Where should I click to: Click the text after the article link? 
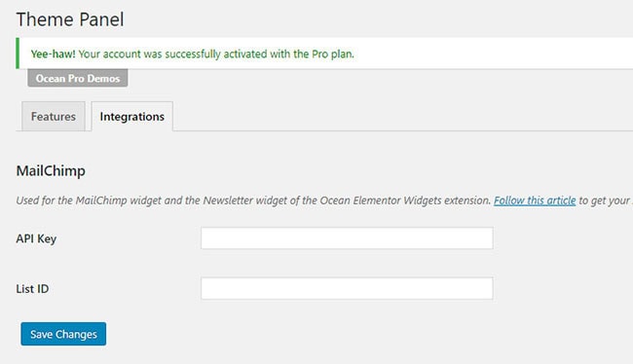(x=606, y=200)
